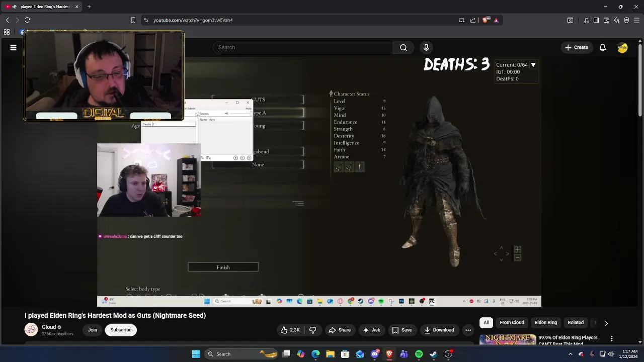Image resolution: width=644 pixels, height=362 pixels.
Task: Open the more actions ellipsis menu
Action: coord(468,330)
